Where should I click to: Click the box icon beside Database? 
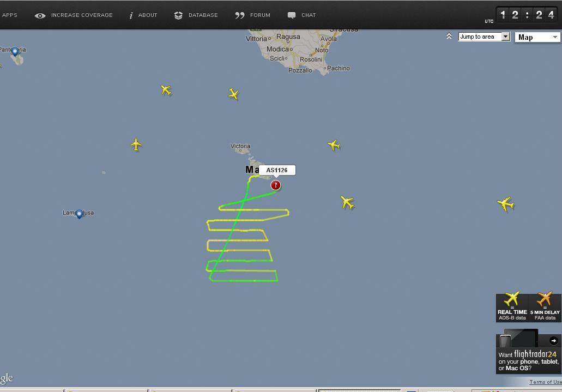click(178, 15)
